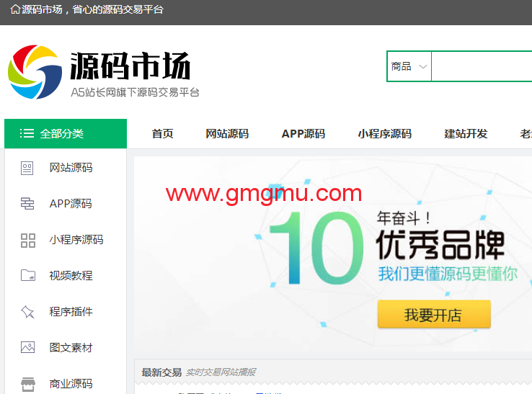This screenshot has height=394, width=532.
Task: Focus the search input field
Action: [482, 66]
